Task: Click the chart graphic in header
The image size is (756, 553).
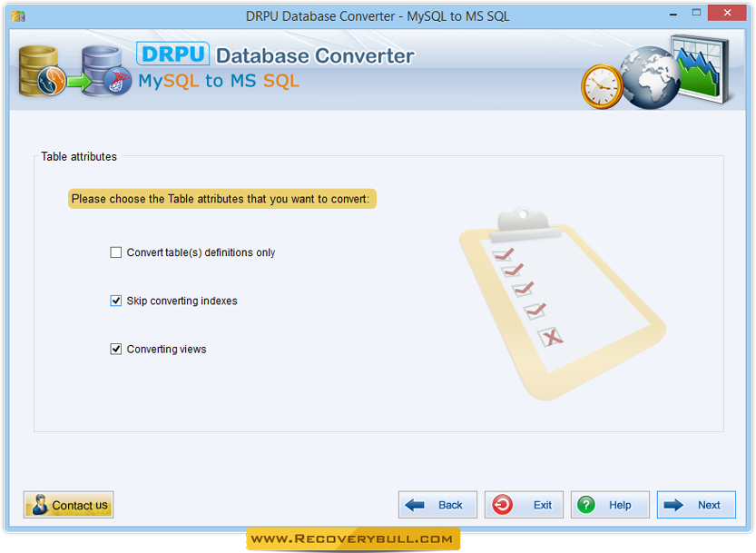Action: click(702, 69)
